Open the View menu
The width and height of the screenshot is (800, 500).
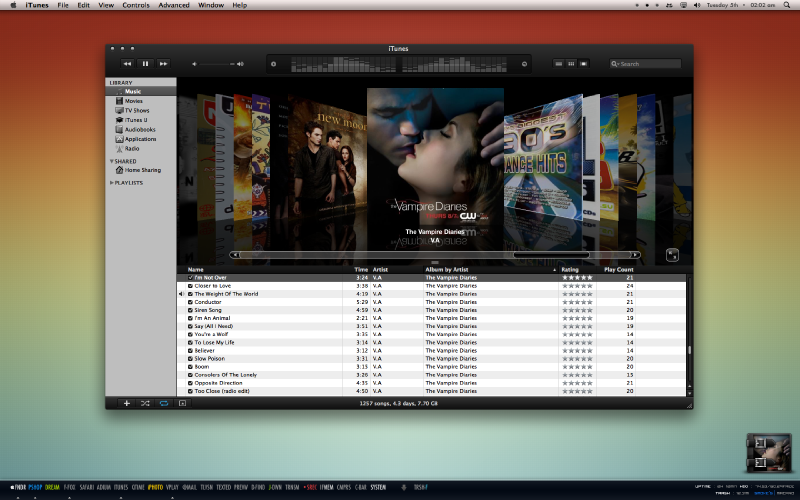[x=106, y=5]
